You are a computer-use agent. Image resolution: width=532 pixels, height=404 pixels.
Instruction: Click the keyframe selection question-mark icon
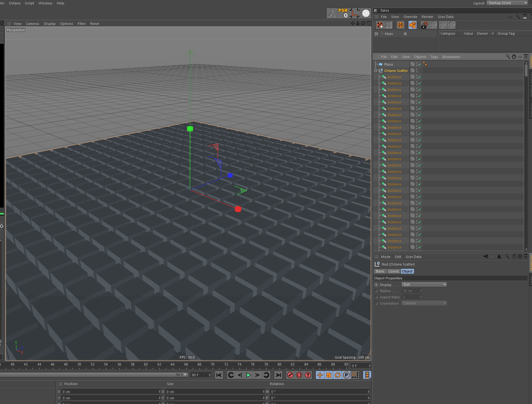pyautogui.click(x=308, y=375)
